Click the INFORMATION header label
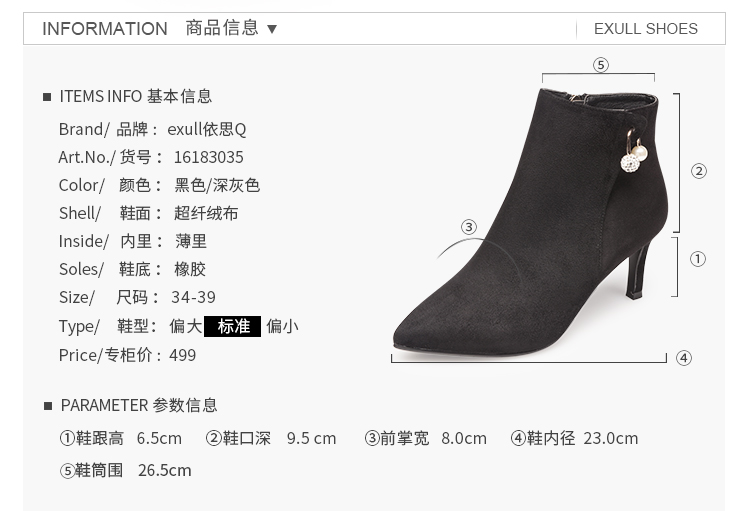 [x=105, y=29]
